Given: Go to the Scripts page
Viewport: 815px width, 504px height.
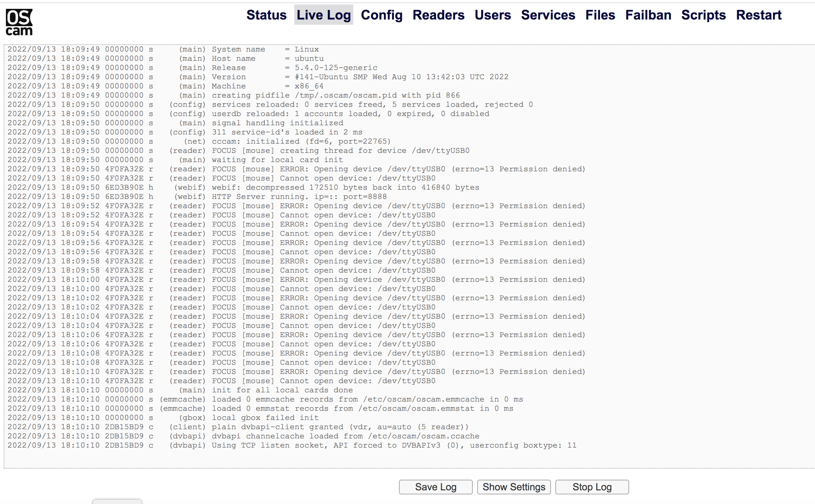Looking at the screenshot, I should click(x=703, y=15).
